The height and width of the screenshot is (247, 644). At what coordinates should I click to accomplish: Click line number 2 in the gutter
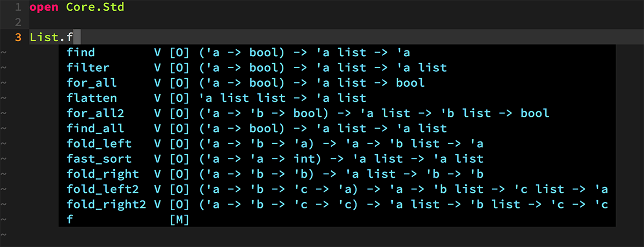click(x=18, y=23)
